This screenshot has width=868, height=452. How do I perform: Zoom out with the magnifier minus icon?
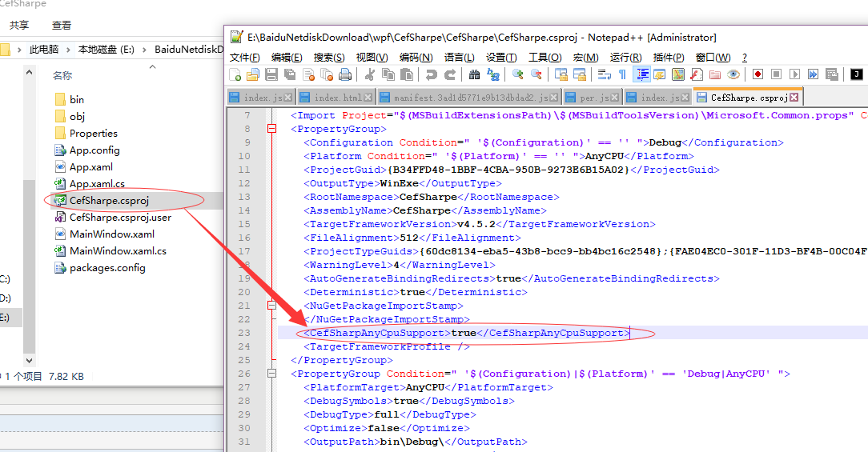[x=536, y=74]
